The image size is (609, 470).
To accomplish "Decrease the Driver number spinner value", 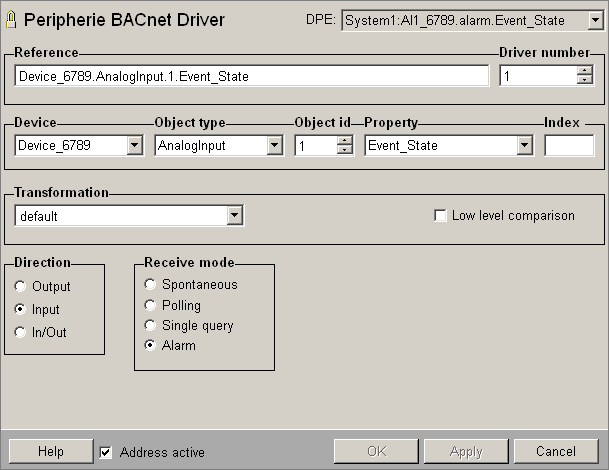I will click(585, 81).
